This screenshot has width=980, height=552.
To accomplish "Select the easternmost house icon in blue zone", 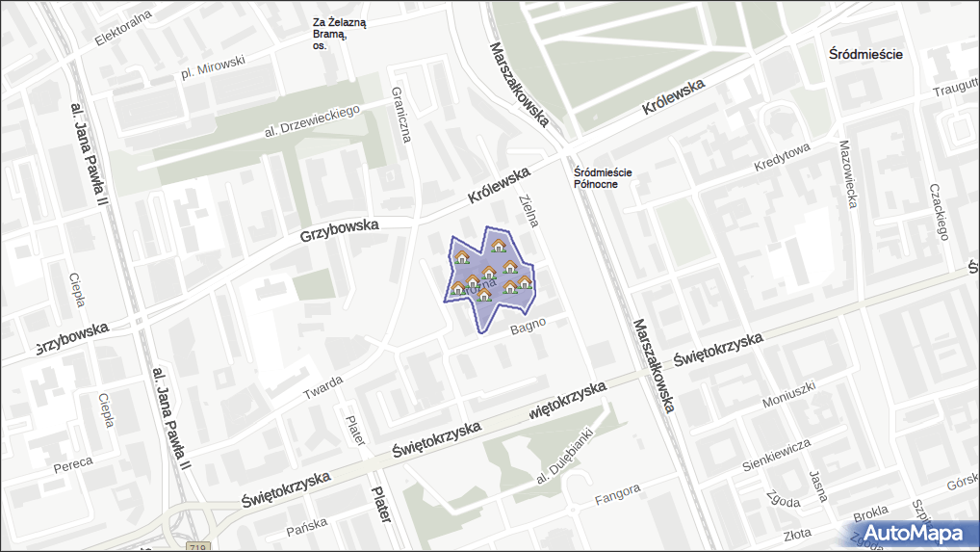I will tap(525, 282).
